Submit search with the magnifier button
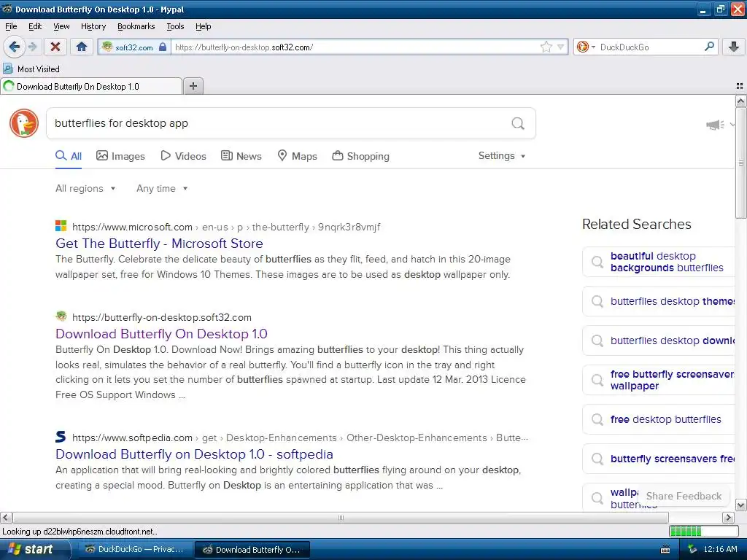747x560 pixels. click(x=518, y=123)
